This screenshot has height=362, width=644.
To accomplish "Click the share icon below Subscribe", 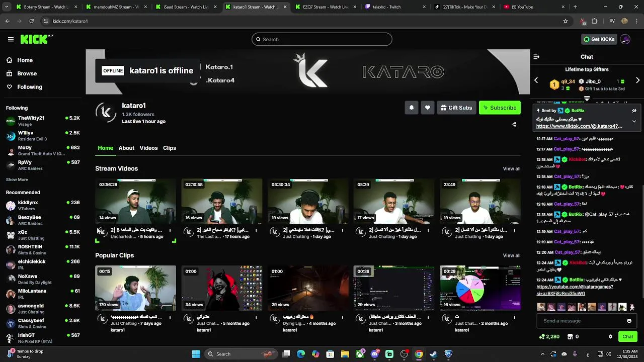I will [514, 124].
